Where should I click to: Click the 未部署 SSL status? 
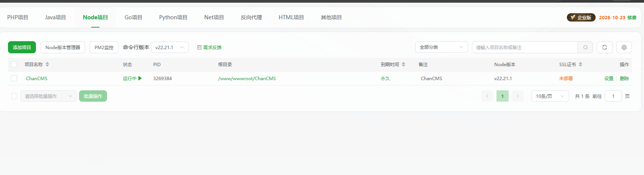(x=566, y=79)
